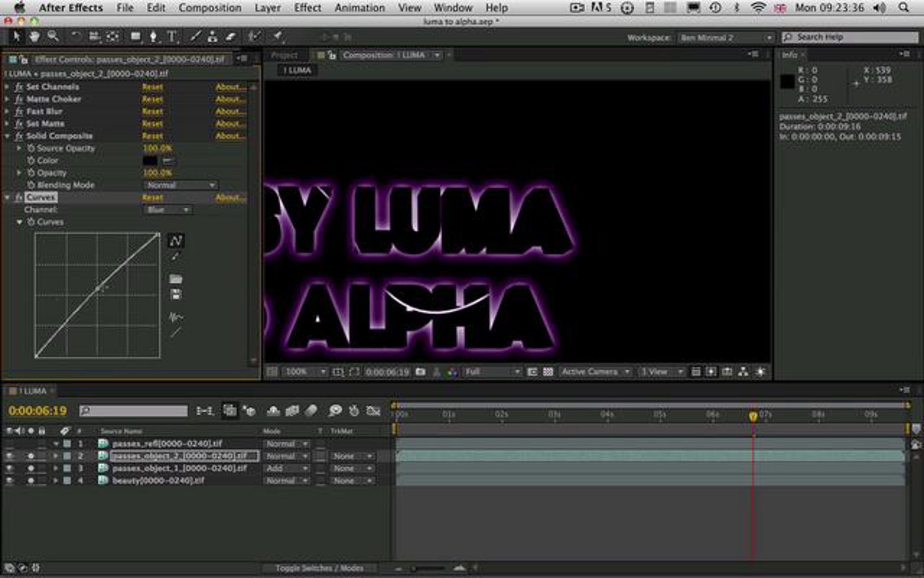The height and width of the screenshot is (578, 924).
Task: Choose the Bezier curve tool in Curves
Action: click(176, 241)
